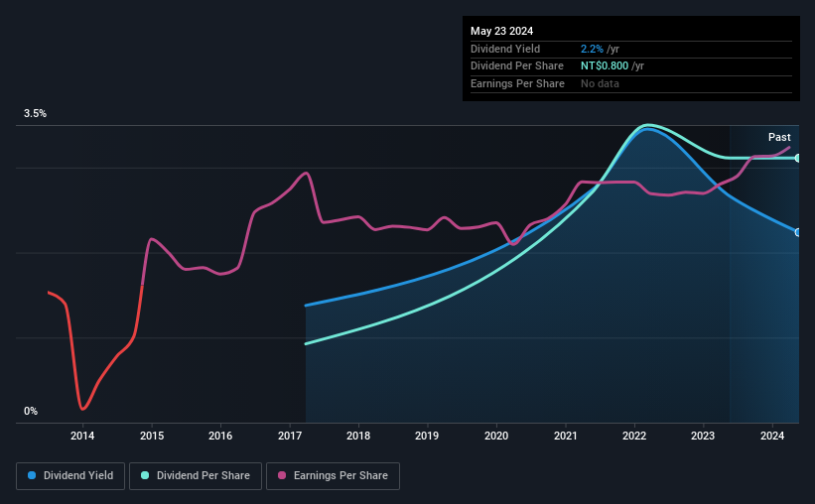Click the 3.5% y-axis label
Viewport: 815px width, 504px height.
pos(35,113)
